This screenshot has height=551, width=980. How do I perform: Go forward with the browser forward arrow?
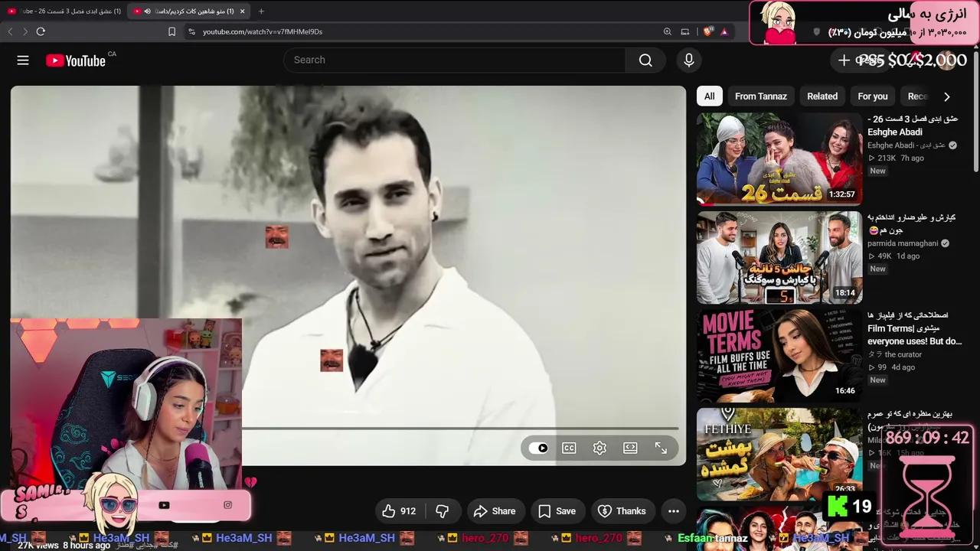(x=25, y=31)
